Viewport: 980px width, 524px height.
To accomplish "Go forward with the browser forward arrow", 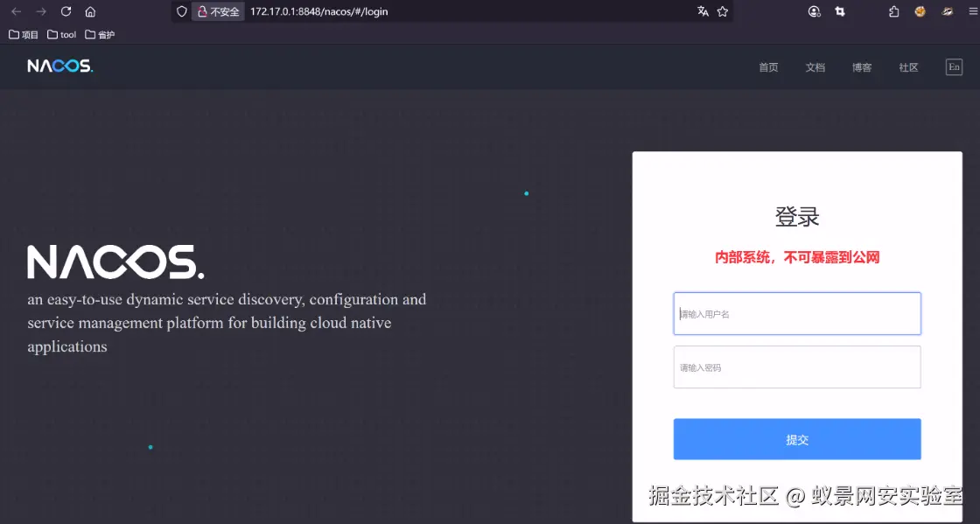I will tap(41, 12).
